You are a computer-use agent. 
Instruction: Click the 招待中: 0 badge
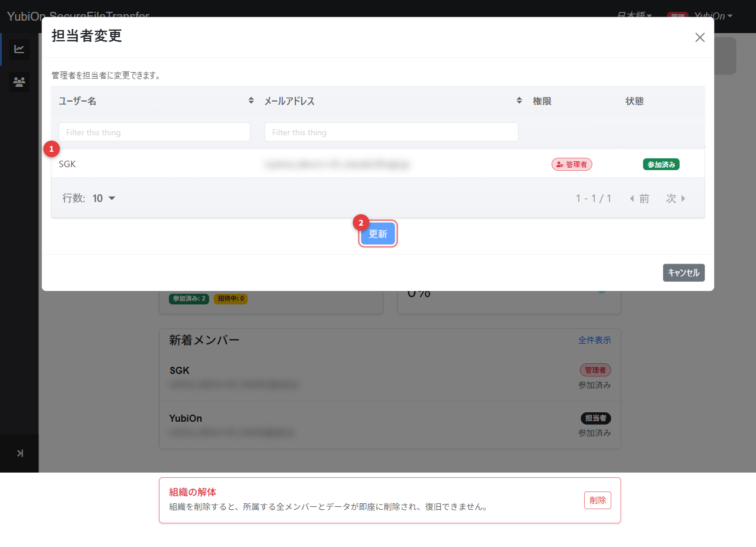pyautogui.click(x=231, y=299)
